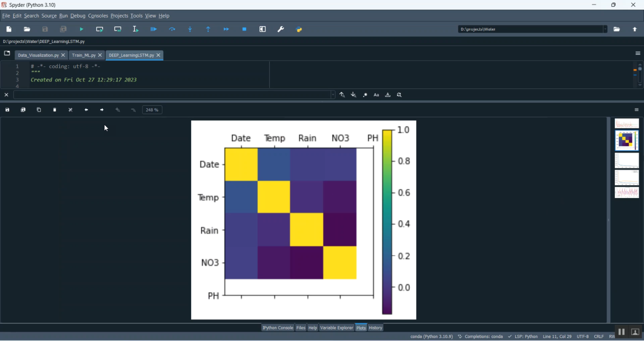This screenshot has height=341, width=644.
Task: Open the IPython Console pane
Action: click(x=278, y=328)
